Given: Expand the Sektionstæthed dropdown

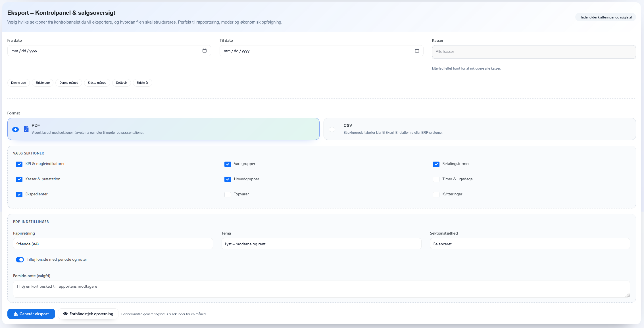Looking at the screenshot, I should pos(530,244).
